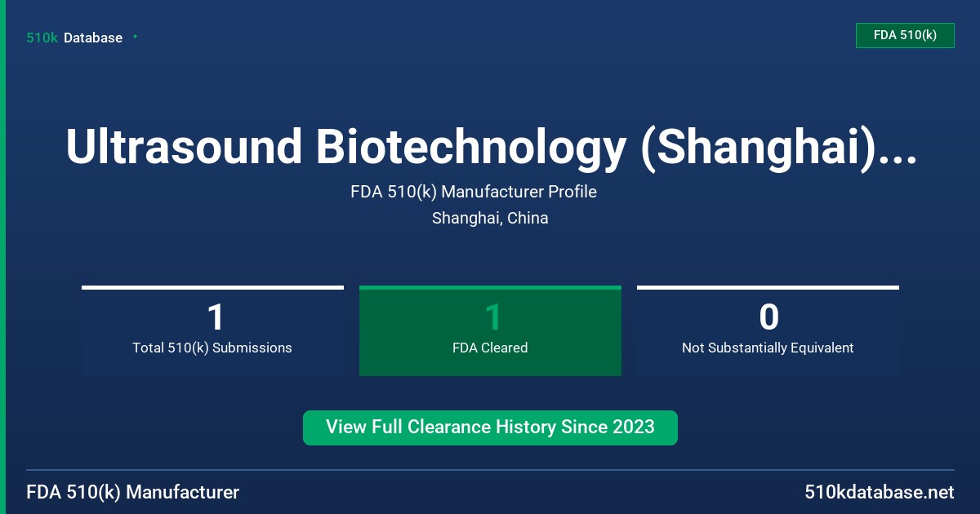Select the FDA Cleared card
The height and width of the screenshot is (514, 980).
pos(490,330)
